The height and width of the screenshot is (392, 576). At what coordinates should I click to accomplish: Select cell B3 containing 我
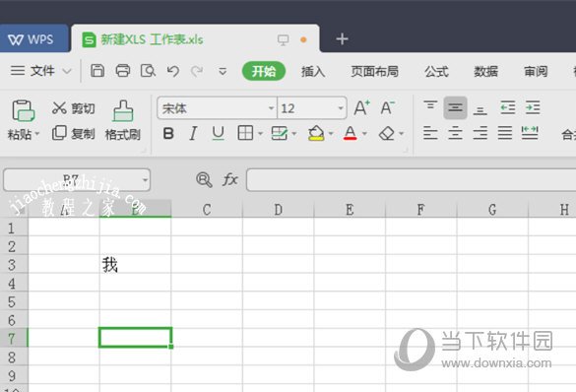(x=135, y=264)
